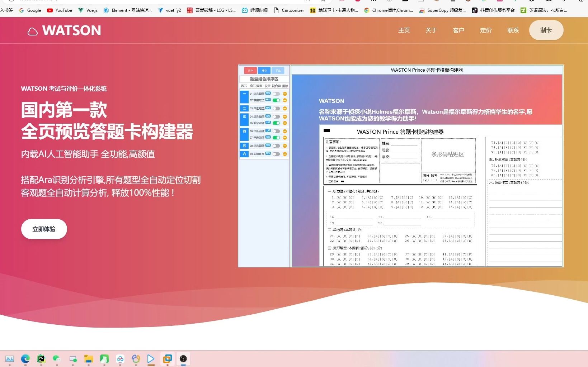Toggle mixed-question switch for row 07
The image size is (588, 367).
pos(276,138)
